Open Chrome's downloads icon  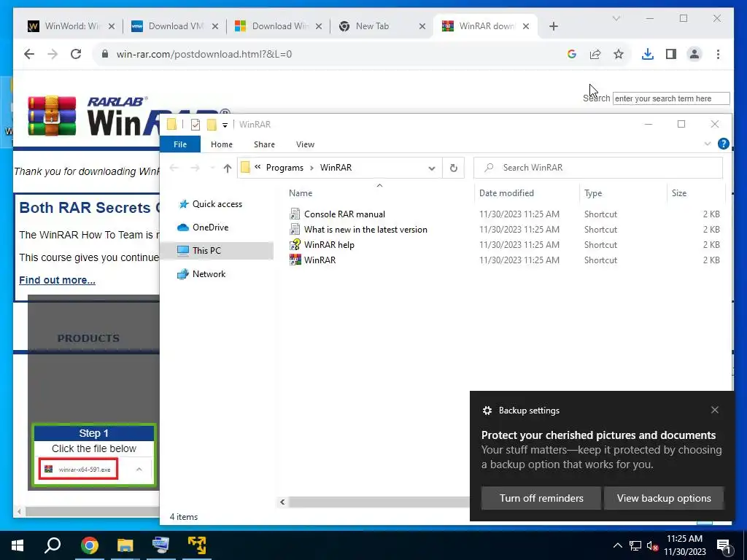648,54
